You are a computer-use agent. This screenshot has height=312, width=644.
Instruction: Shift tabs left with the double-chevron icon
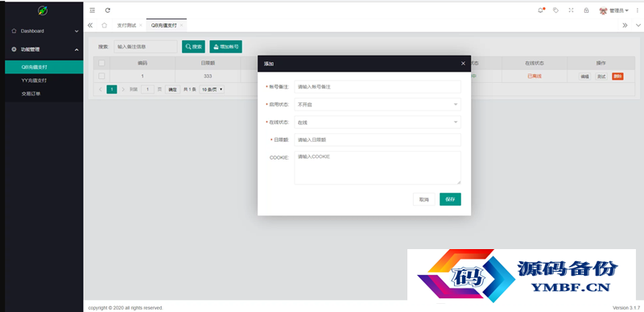point(90,25)
